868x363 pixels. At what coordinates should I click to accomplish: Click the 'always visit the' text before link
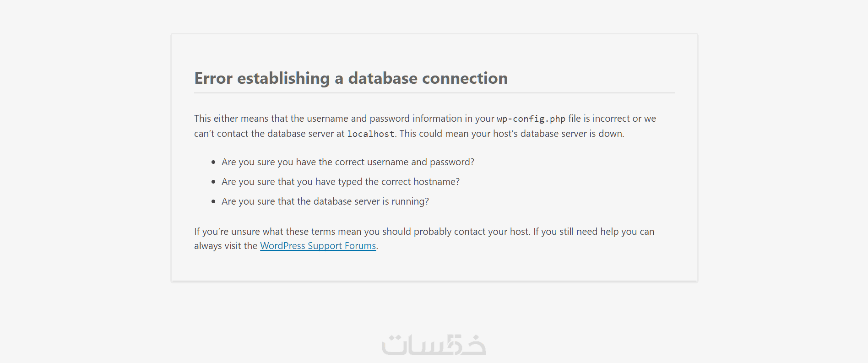tap(226, 246)
